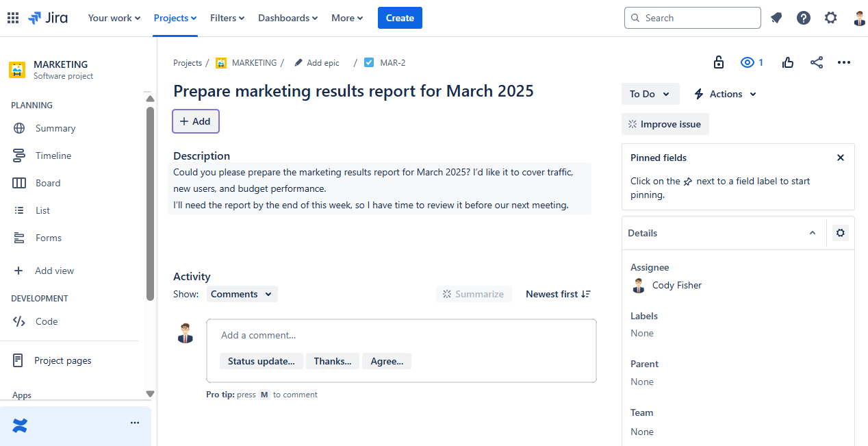Open Jira settings gear in top bar
The width and height of the screenshot is (868, 446).
click(830, 18)
